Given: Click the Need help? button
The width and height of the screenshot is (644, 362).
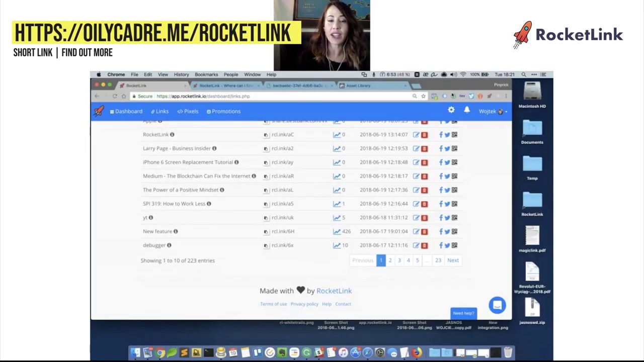Looking at the screenshot, I should (x=463, y=313).
